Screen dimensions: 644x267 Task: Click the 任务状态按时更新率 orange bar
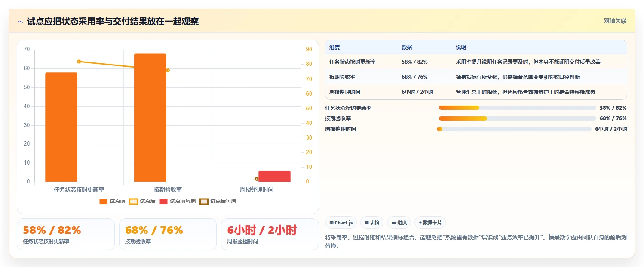61,127
